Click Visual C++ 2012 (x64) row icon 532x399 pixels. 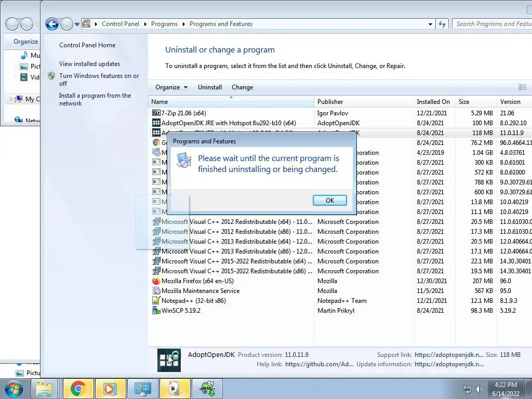(156, 221)
